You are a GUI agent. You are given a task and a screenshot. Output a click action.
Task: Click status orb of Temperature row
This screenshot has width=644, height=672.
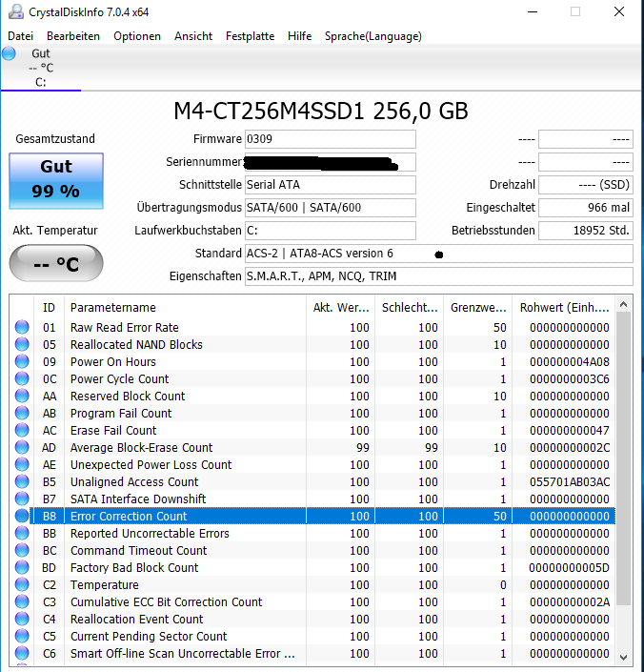(x=22, y=584)
